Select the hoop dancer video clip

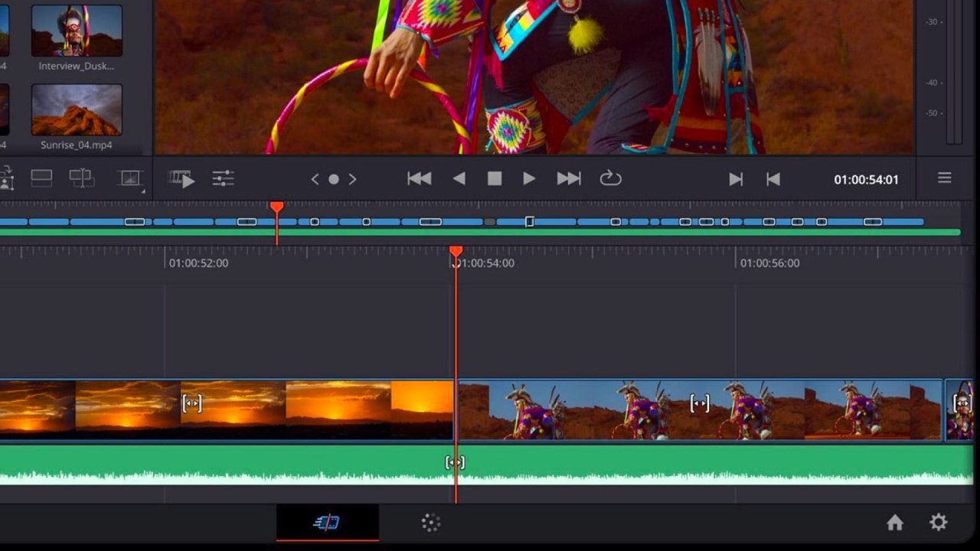click(x=700, y=410)
